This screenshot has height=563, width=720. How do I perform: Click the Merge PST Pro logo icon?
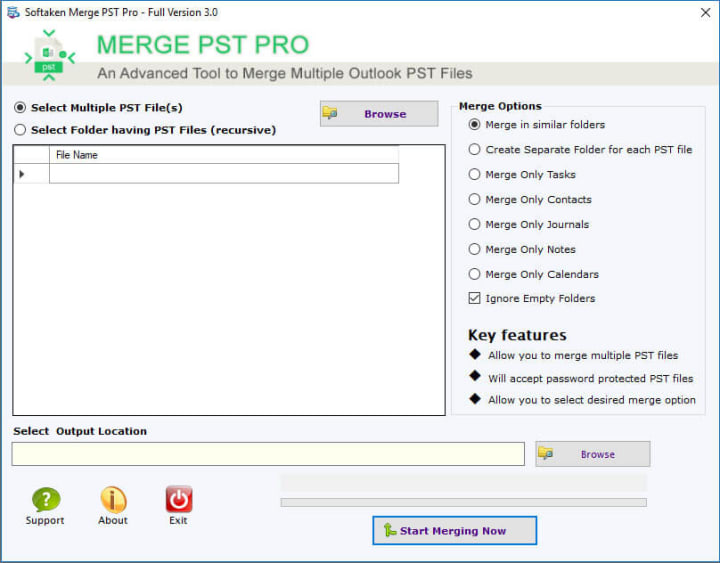click(49, 55)
